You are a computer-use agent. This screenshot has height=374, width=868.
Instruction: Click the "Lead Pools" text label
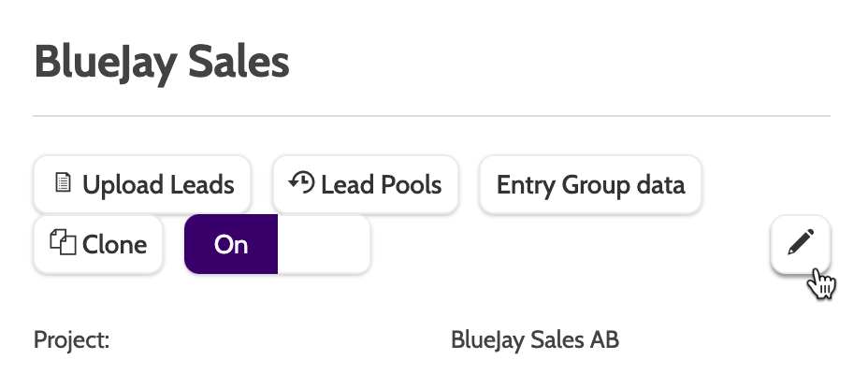(x=381, y=184)
